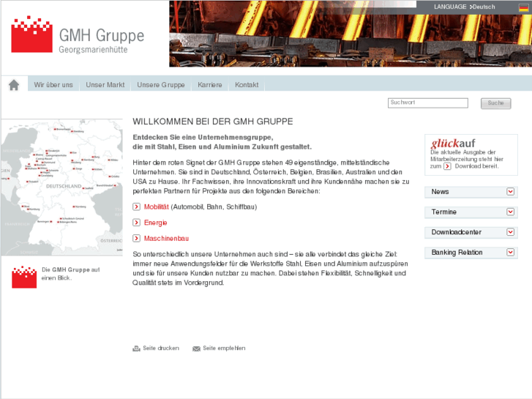The width and height of the screenshot is (532, 399).
Task: Expand the News panel arrow
Action: coord(510,192)
